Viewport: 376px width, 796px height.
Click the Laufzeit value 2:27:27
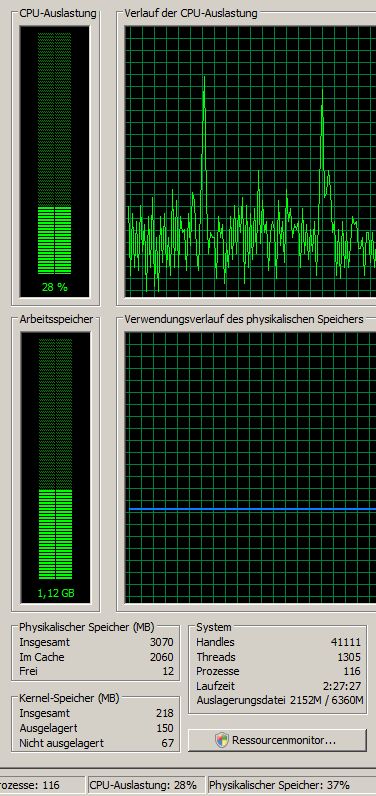point(344,686)
